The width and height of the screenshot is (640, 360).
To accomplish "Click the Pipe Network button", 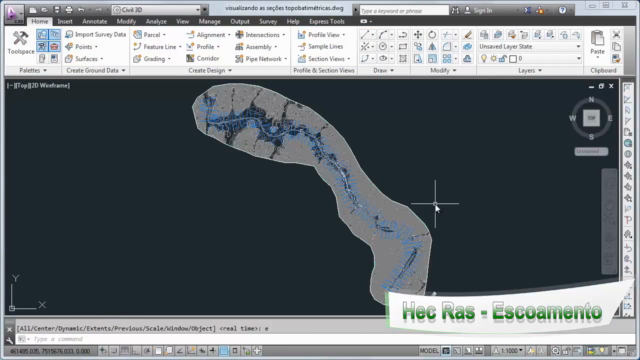I will pyautogui.click(x=261, y=58).
